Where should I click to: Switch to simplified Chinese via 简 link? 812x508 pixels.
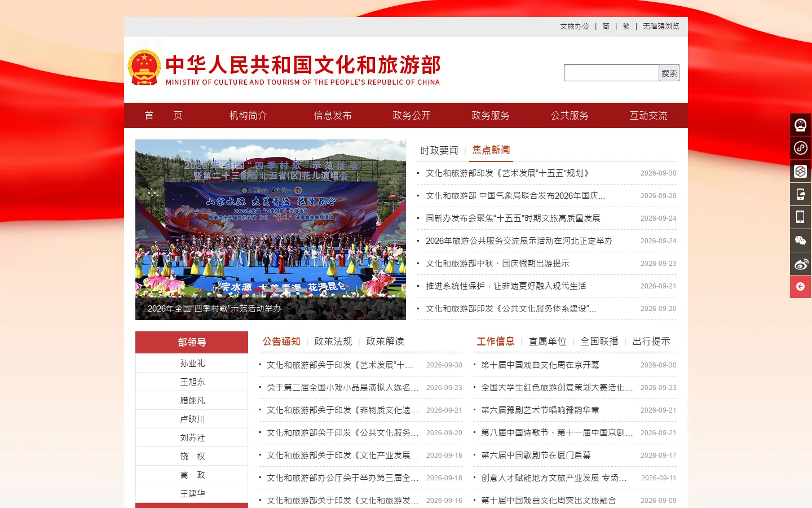click(606, 27)
